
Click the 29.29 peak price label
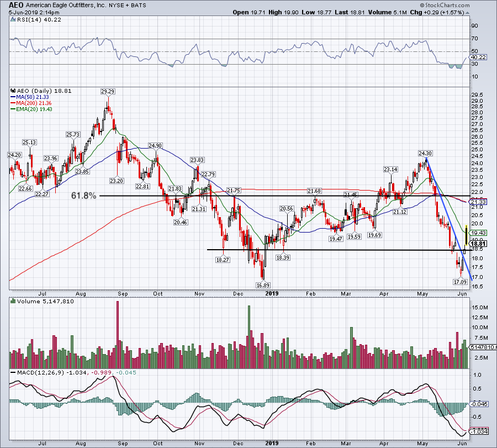click(x=108, y=91)
